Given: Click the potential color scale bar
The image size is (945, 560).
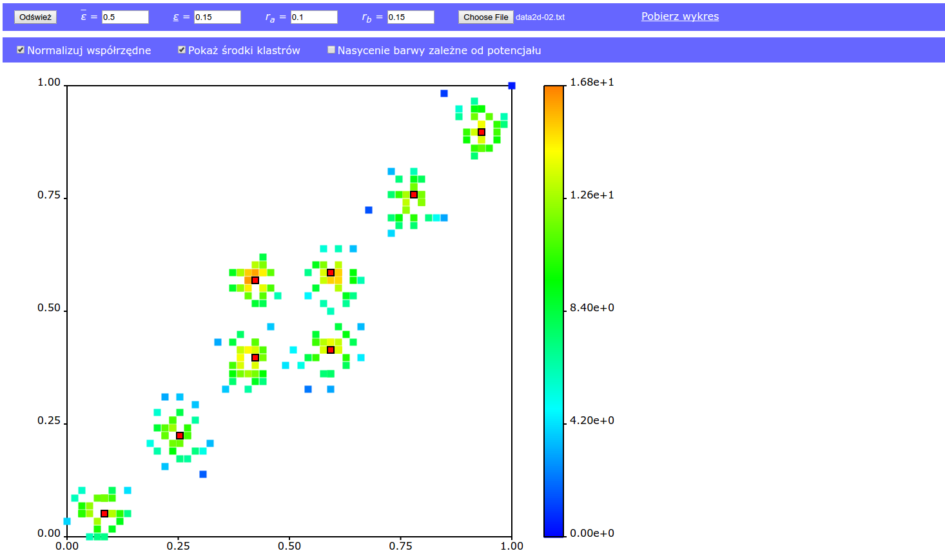Looking at the screenshot, I should pos(554,311).
